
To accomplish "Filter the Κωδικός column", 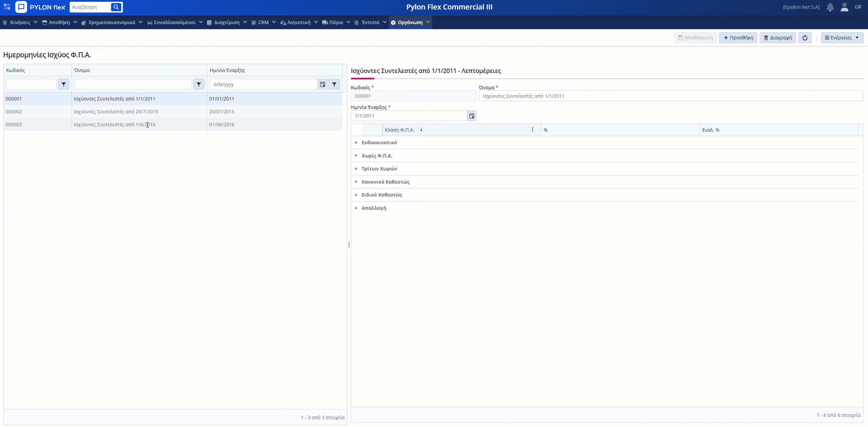I will [63, 84].
